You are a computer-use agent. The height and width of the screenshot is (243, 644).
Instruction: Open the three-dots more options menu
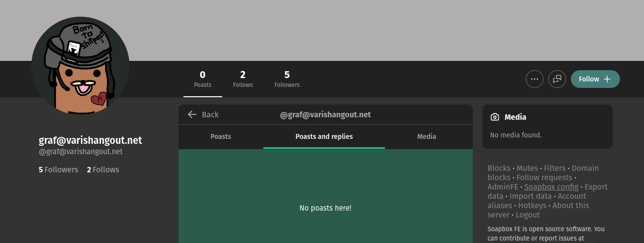click(534, 79)
